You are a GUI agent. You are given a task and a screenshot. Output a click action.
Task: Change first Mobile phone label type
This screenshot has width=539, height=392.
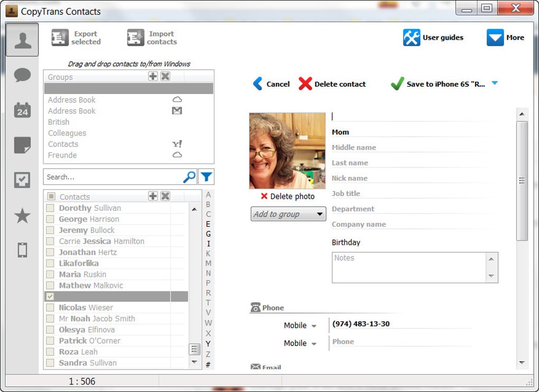click(x=300, y=325)
